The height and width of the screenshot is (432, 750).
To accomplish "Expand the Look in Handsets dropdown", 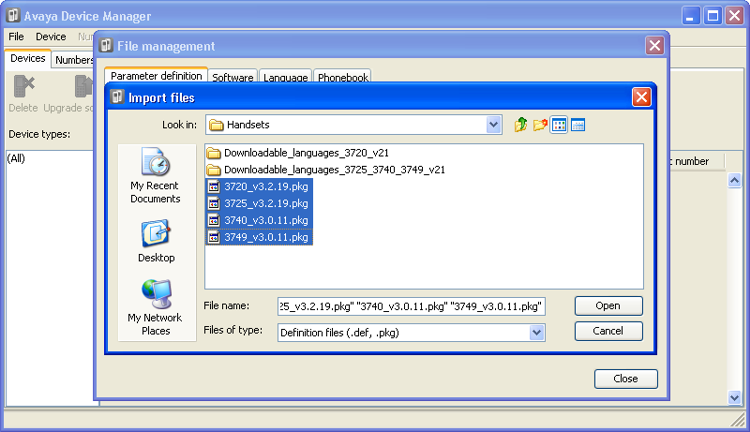I will point(493,125).
